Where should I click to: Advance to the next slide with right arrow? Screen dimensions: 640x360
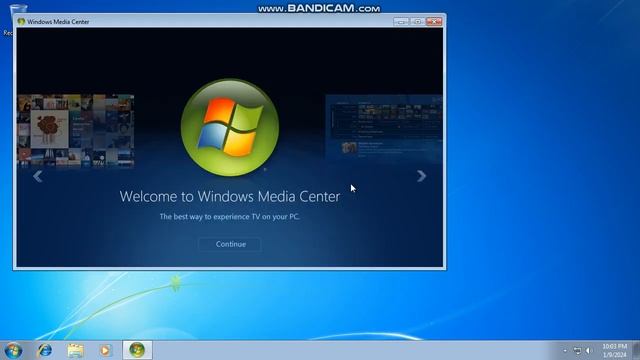point(422,176)
